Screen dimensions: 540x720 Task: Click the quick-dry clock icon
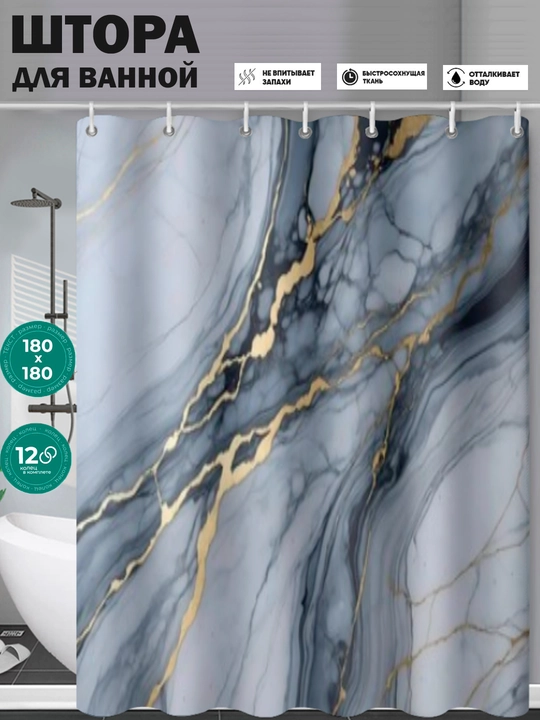350,77
